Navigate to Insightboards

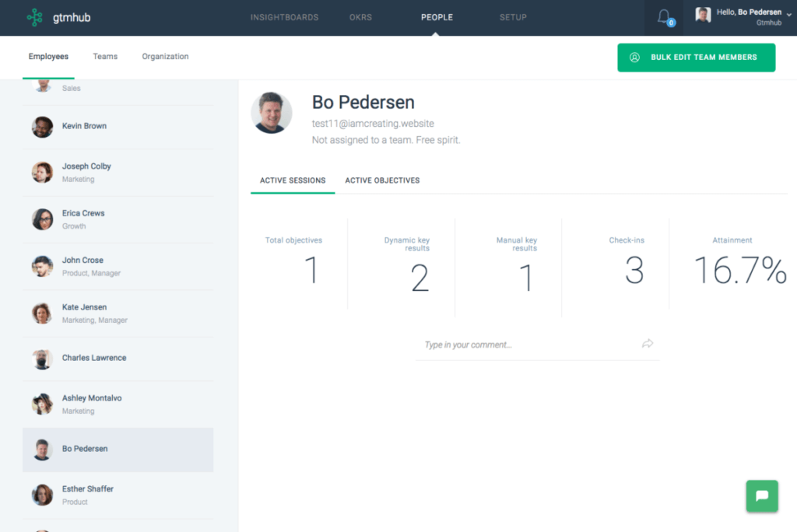pyautogui.click(x=285, y=16)
